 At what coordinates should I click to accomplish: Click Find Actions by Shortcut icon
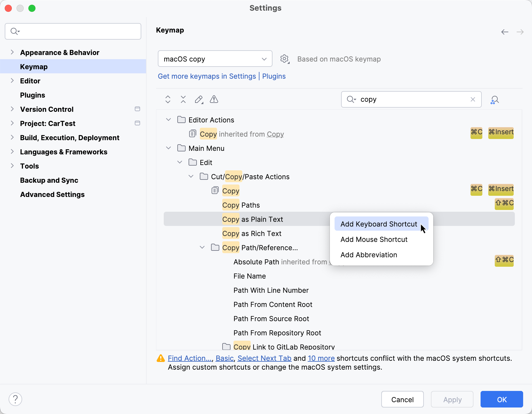[494, 100]
